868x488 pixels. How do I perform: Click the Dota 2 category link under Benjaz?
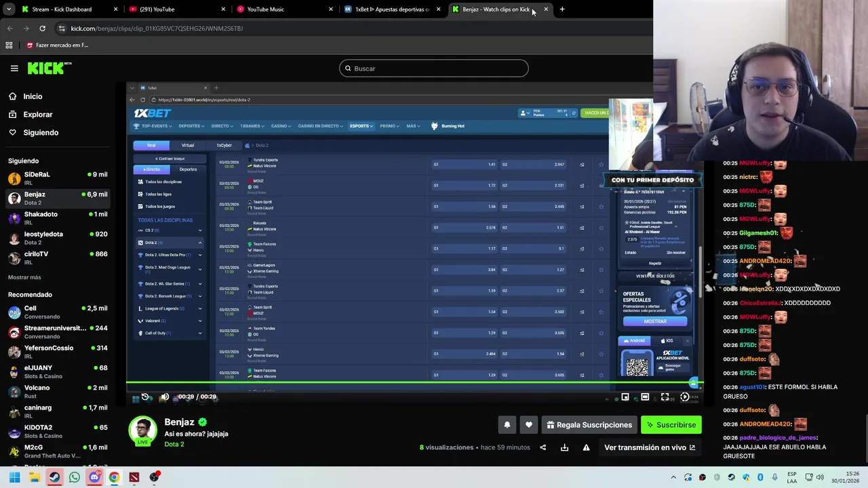(174, 445)
